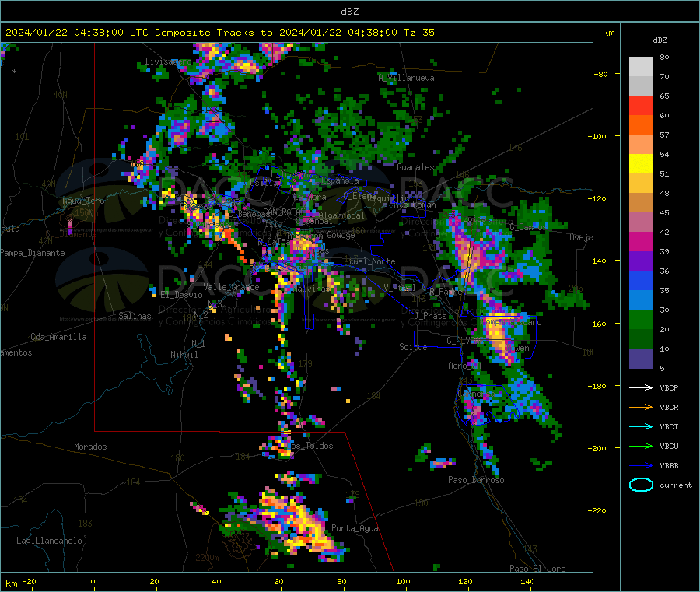Viewport: 700px width, 592px height.
Task: Select the 60 dBZ orange color swatch
Action: click(641, 125)
